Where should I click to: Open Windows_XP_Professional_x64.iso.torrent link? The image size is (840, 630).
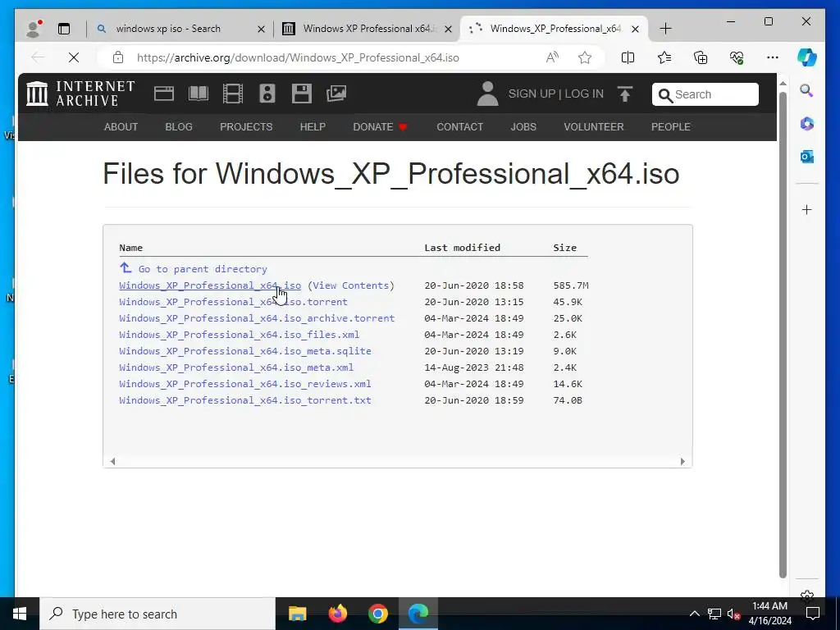(233, 302)
